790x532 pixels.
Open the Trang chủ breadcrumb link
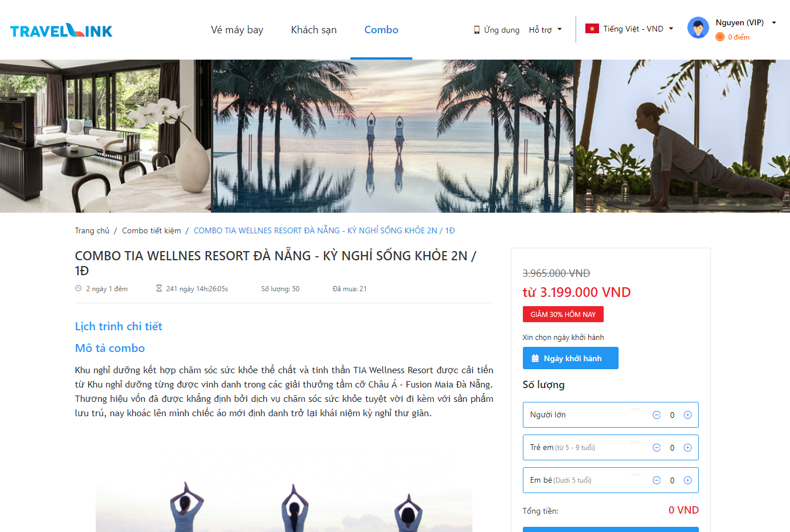click(92, 230)
